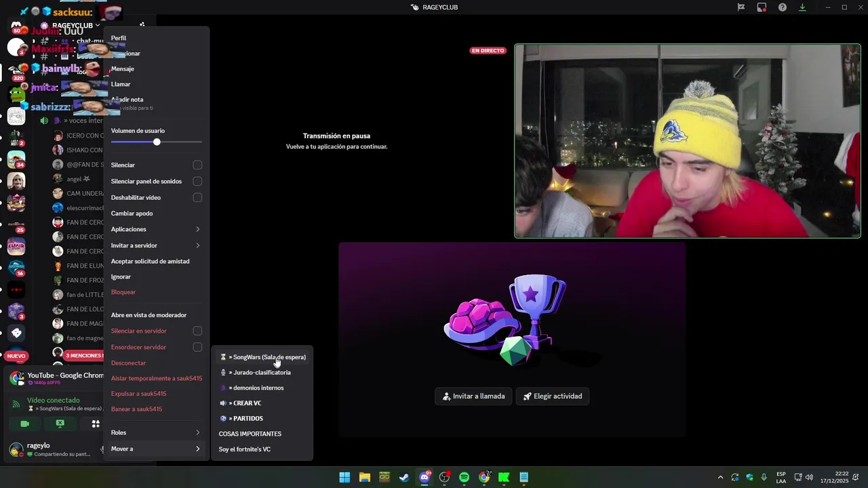The width and height of the screenshot is (868, 488).
Task: Check Silenciar en servidor checkbox
Action: 197,331
